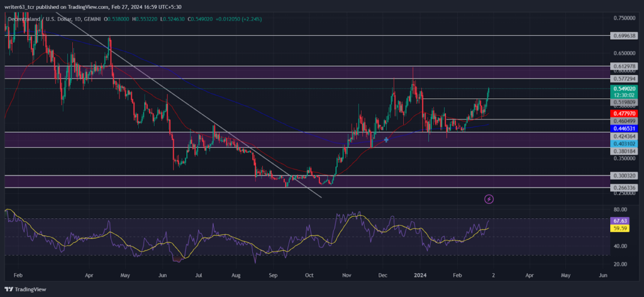
Task: Click the close value C0.549020 in header
Action: 201,19
